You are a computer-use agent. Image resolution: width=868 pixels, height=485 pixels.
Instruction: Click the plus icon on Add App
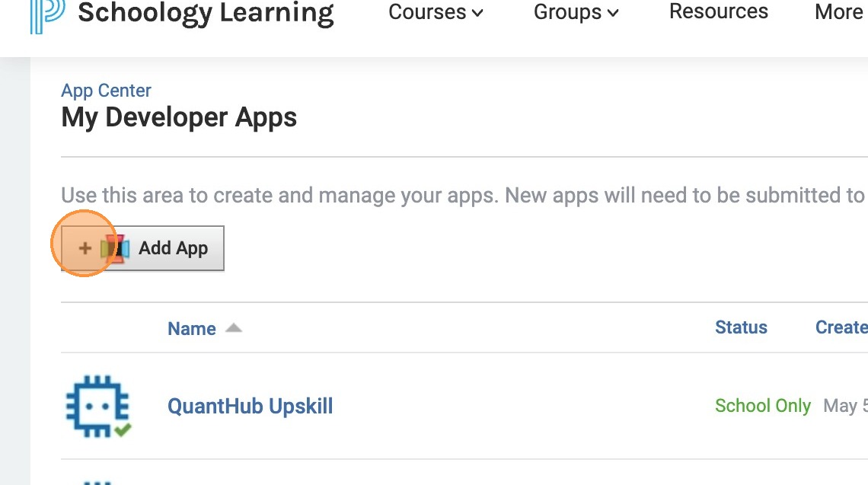tap(85, 248)
